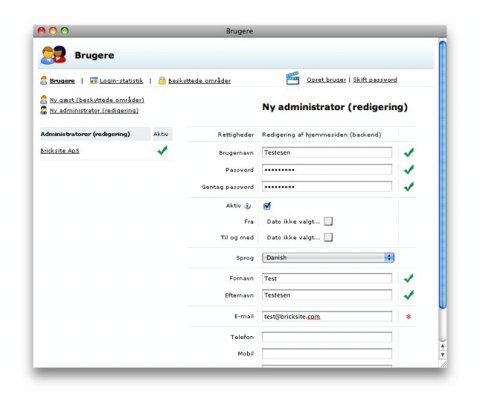Open the Brugere tab link
This screenshot has height=409, width=480.
62,81
